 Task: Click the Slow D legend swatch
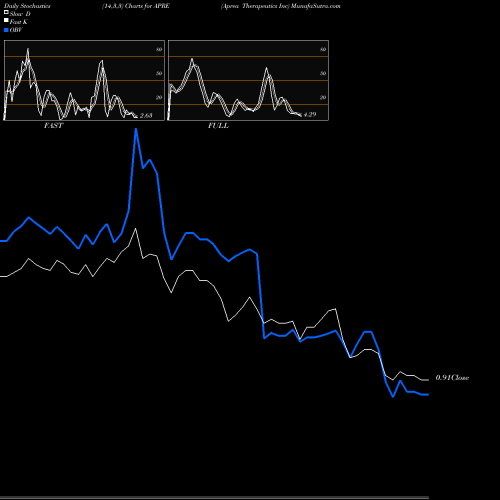6,12
